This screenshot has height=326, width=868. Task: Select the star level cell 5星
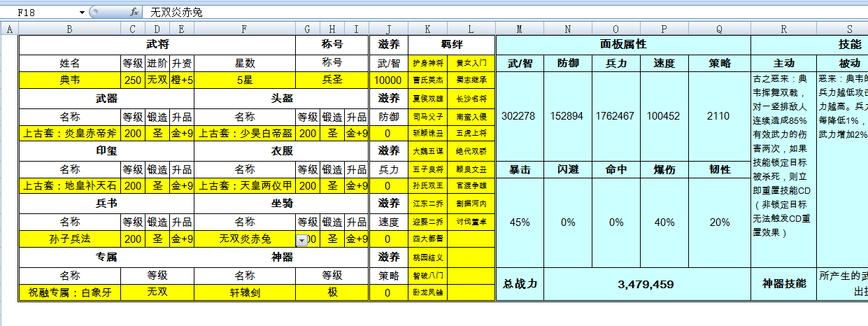click(x=245, y=80)
